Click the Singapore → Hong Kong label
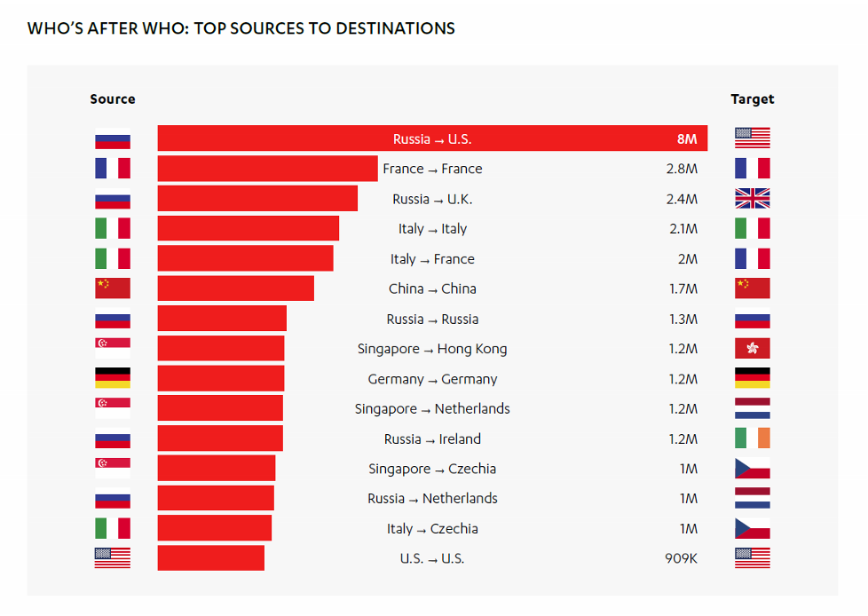This screenshot has width=868, height=616. (432, 349)
